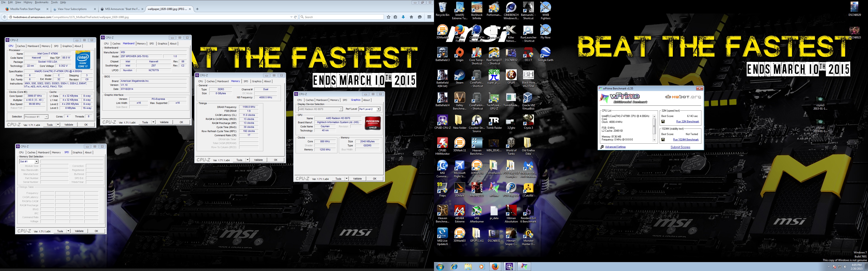Screen dimensions: 868x271
Task: Reload the page with the Firefox refresh button
Action: 295,17
